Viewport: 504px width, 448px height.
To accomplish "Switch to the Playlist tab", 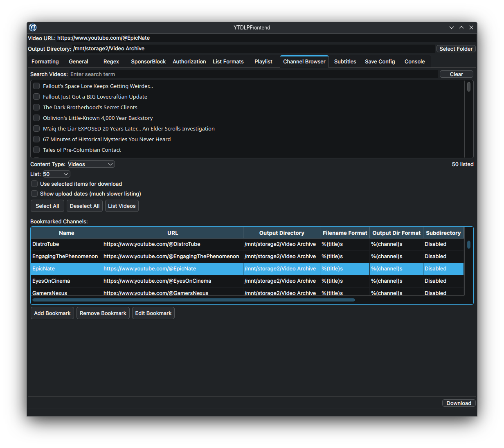I will coord(263,61).
